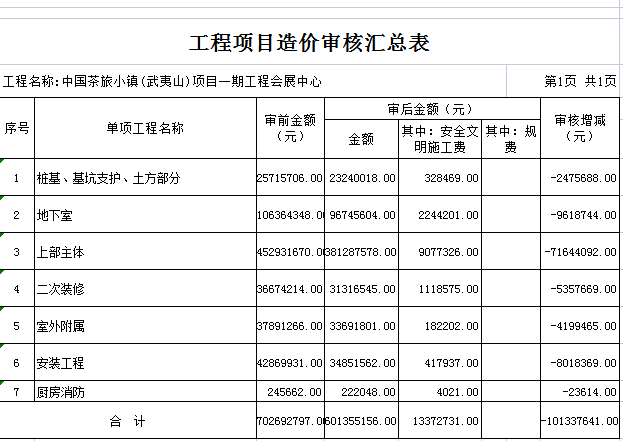
Task: Click cell value 9077326.00
Action: point(440,251)
